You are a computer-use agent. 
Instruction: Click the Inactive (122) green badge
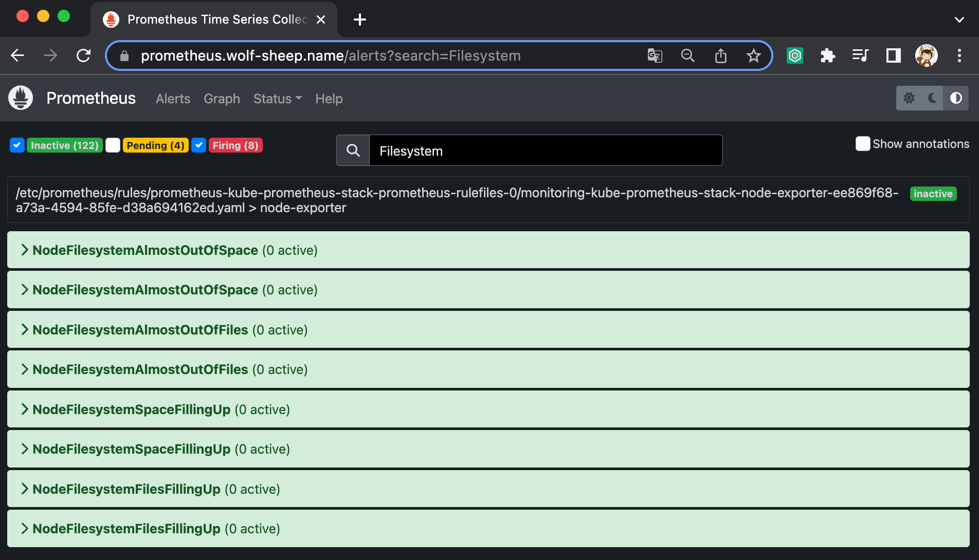64,145
